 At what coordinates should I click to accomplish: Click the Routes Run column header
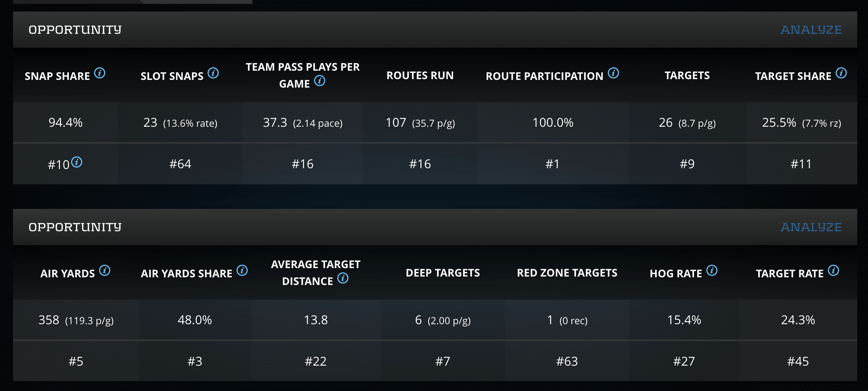click(420, 75)
